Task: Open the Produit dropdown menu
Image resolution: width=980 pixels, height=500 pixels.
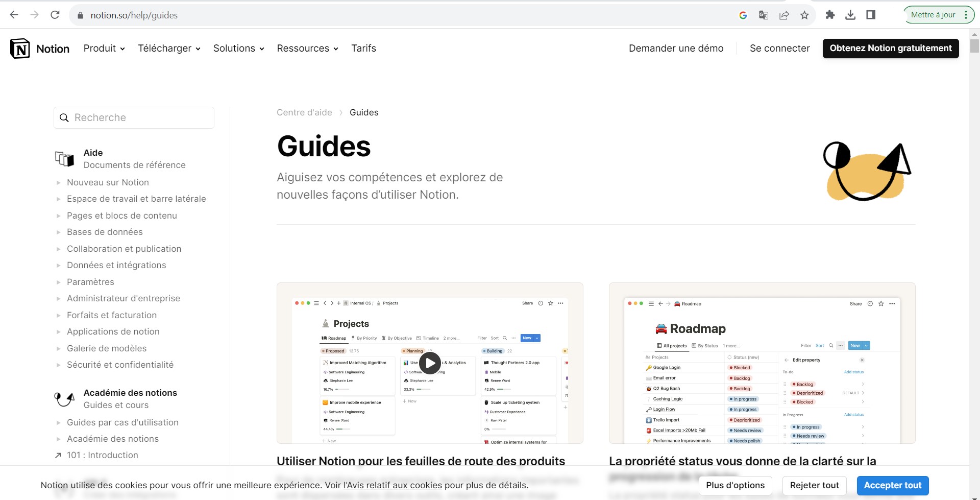Action: [x=104, y=49]
